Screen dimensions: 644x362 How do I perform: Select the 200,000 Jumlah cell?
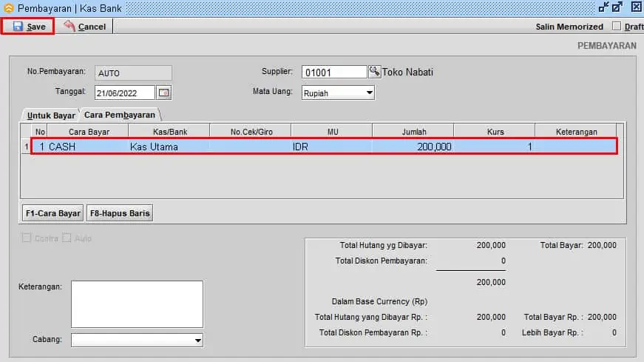tap(413, 147)
